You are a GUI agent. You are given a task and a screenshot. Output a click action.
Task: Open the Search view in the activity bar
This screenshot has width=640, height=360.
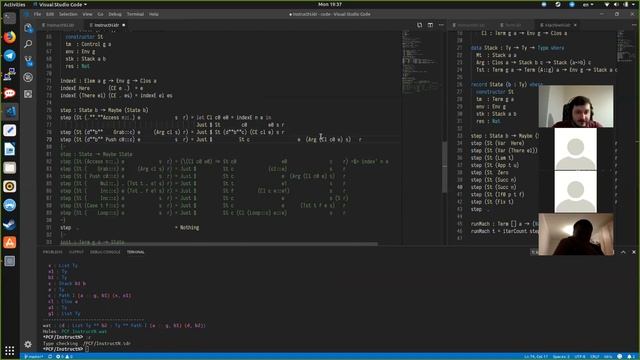point(28,44)
